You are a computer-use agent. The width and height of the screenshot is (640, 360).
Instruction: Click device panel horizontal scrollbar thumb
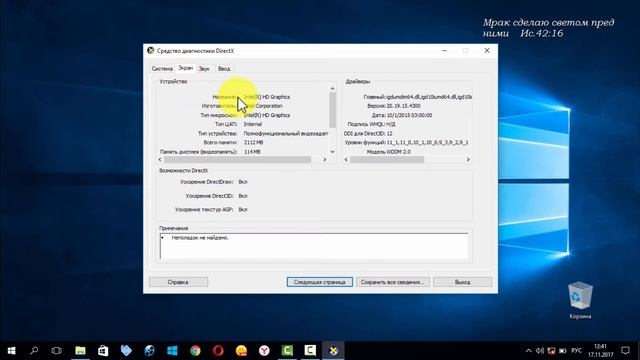point(238,160)
